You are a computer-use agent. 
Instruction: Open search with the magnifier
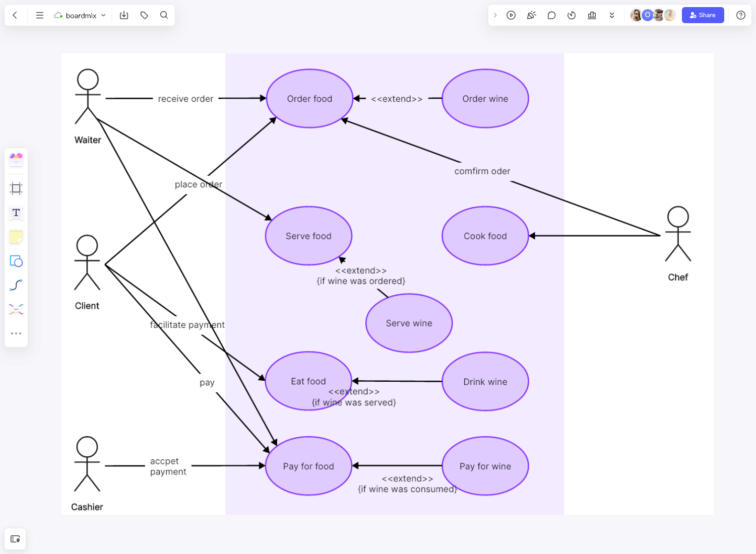164,15
